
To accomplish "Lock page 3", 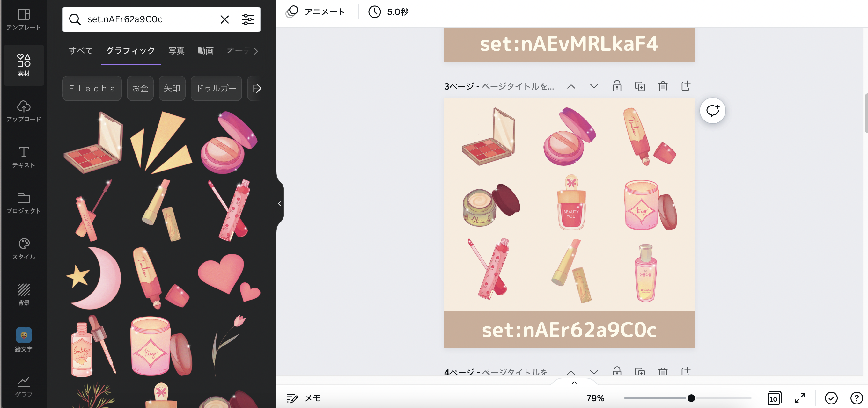I will click(x=617, y=86).
